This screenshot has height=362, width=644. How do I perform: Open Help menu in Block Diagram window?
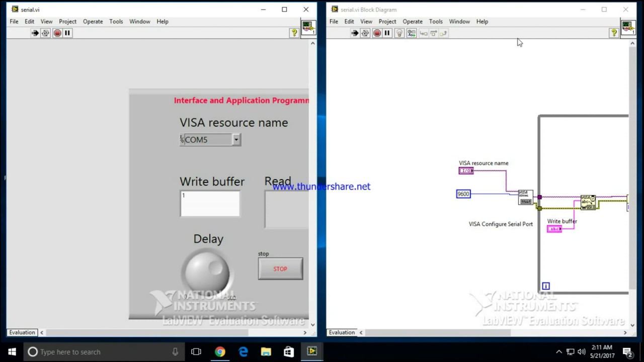[482, 22]
